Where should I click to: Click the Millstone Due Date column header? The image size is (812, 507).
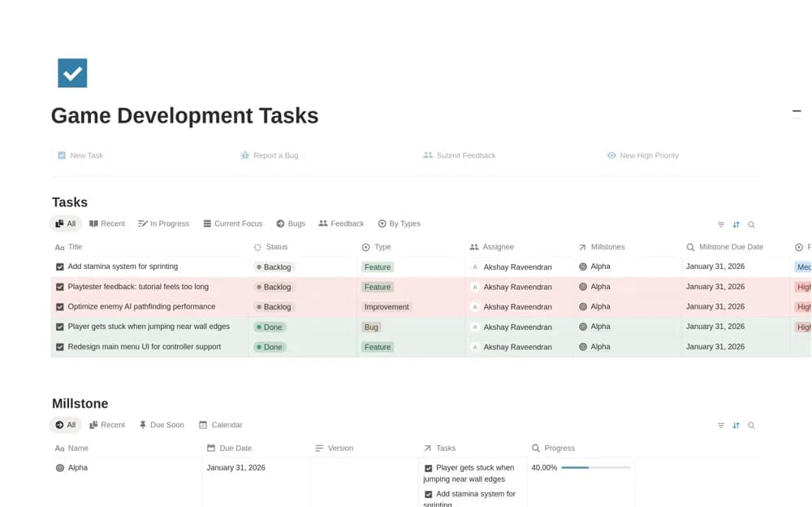point(724,247)
